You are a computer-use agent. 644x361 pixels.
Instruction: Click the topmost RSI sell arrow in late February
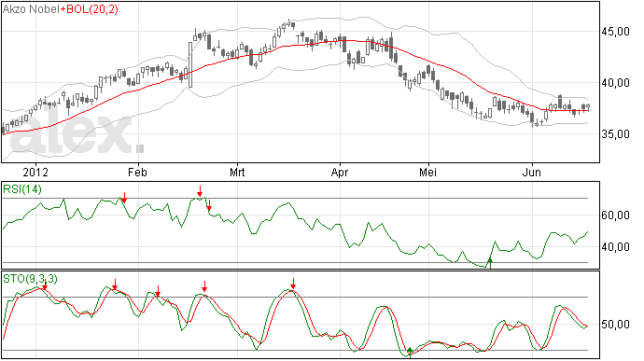200,191
